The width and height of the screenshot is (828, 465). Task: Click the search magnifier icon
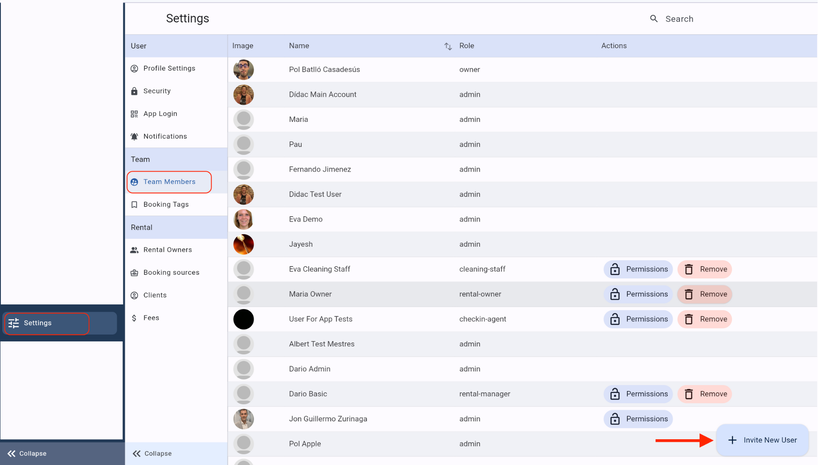coord(654,19)
